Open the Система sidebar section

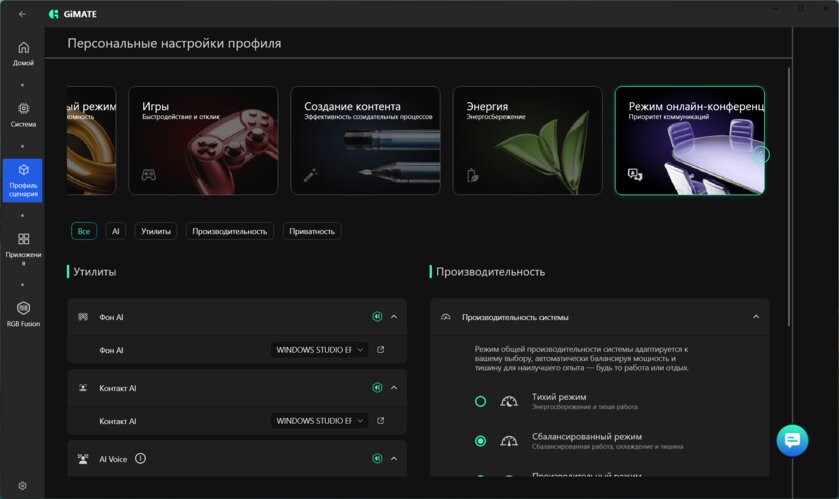[23, 115]
